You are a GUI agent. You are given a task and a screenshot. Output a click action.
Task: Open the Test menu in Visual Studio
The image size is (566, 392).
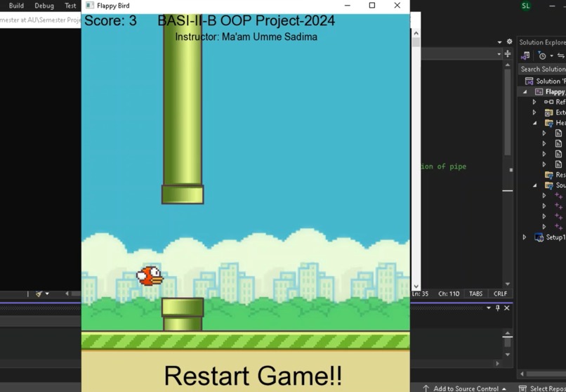70,6
